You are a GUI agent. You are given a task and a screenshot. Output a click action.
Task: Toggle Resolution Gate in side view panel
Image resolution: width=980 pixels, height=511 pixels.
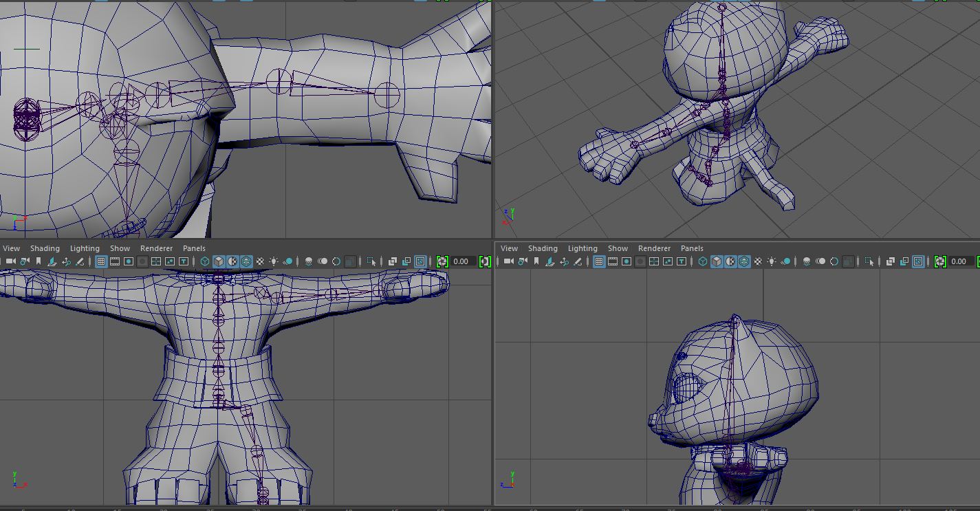[x=627, y=261]
